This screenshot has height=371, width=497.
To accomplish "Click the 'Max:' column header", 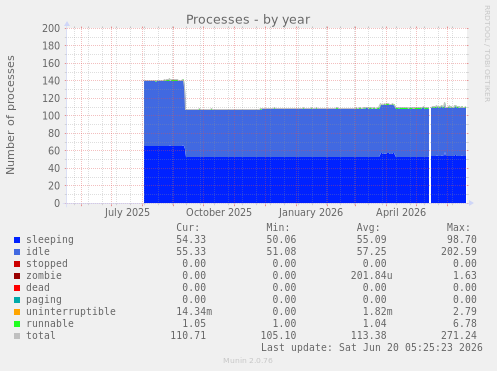I will pyautogui.click(x=458, y=228).
